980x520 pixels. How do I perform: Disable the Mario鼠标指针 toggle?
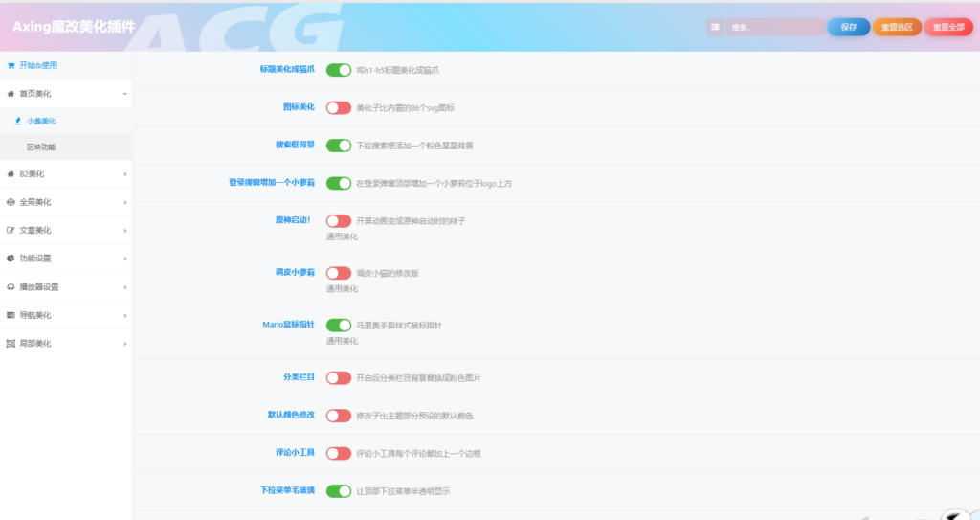pos(339,326)
